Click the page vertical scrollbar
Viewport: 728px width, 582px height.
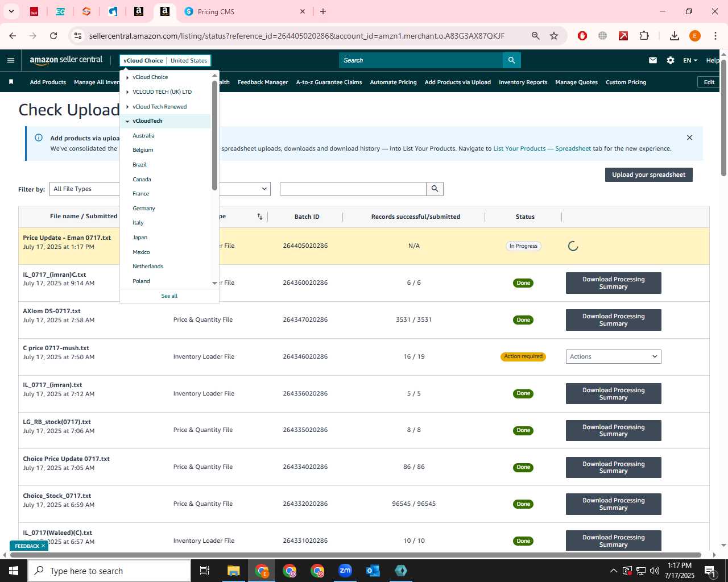point(723,118)
